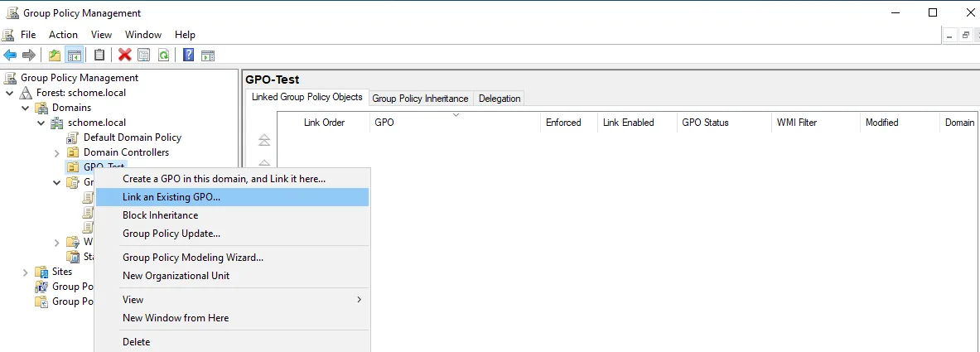The image size is (980, 352).
Task: Click the console document icon beside File
Action: (9, 35)
